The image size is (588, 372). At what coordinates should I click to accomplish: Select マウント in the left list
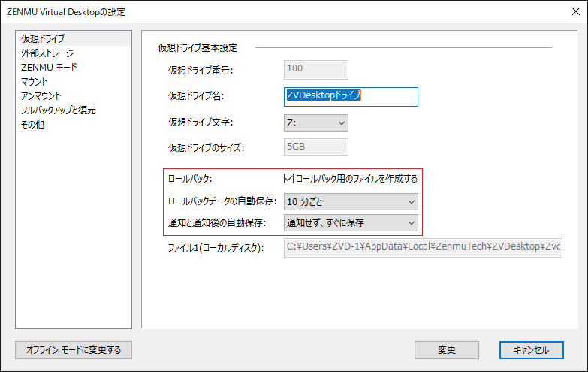[34, 81]
